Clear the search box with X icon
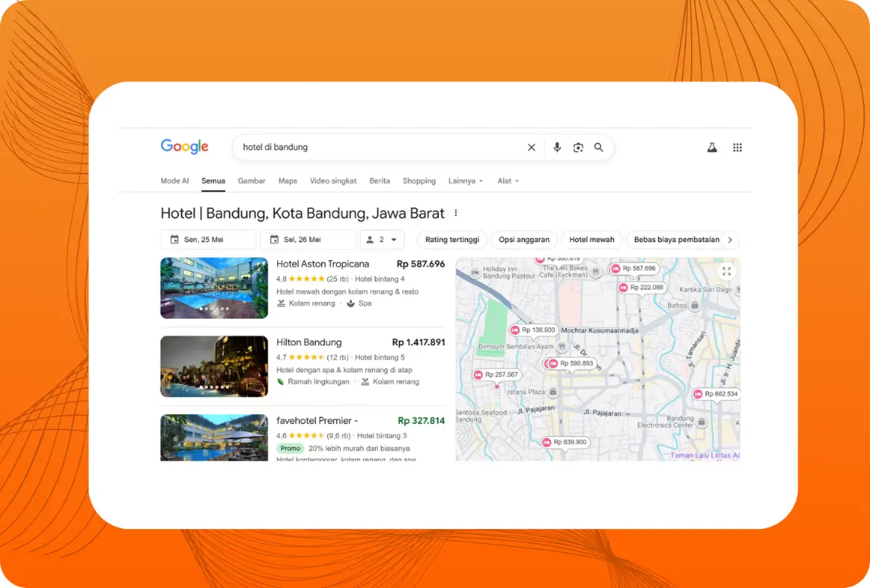The image size is (870, 588). point(532,148)
